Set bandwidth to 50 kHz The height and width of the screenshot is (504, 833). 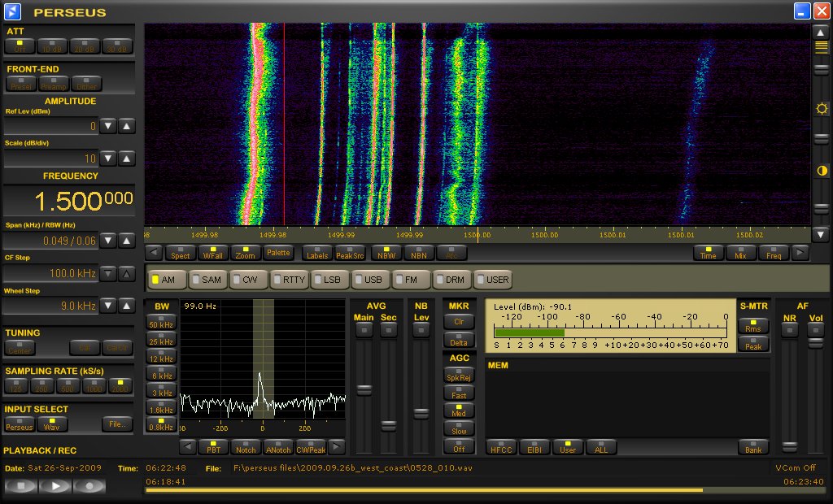pyautogui.click(x=161, y=323)
